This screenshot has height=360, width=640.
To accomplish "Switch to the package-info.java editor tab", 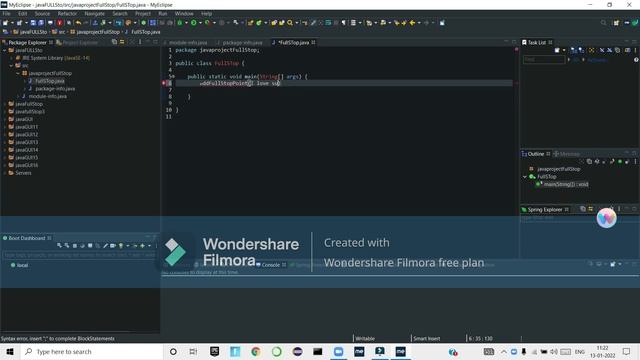I will pyautogui.click(x=242, y=42).
